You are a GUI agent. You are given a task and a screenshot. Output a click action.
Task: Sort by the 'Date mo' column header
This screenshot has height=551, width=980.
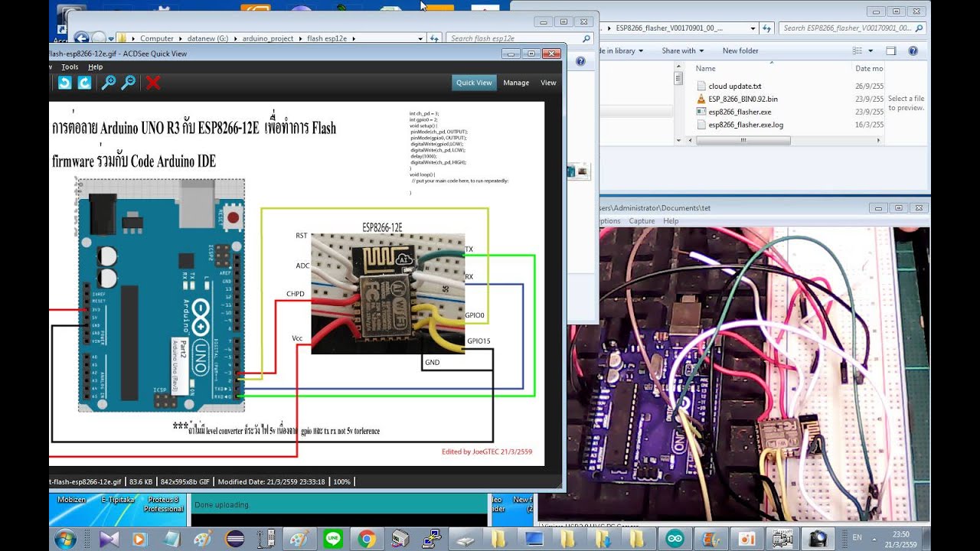pyautogui.click(x=868, y=68)
